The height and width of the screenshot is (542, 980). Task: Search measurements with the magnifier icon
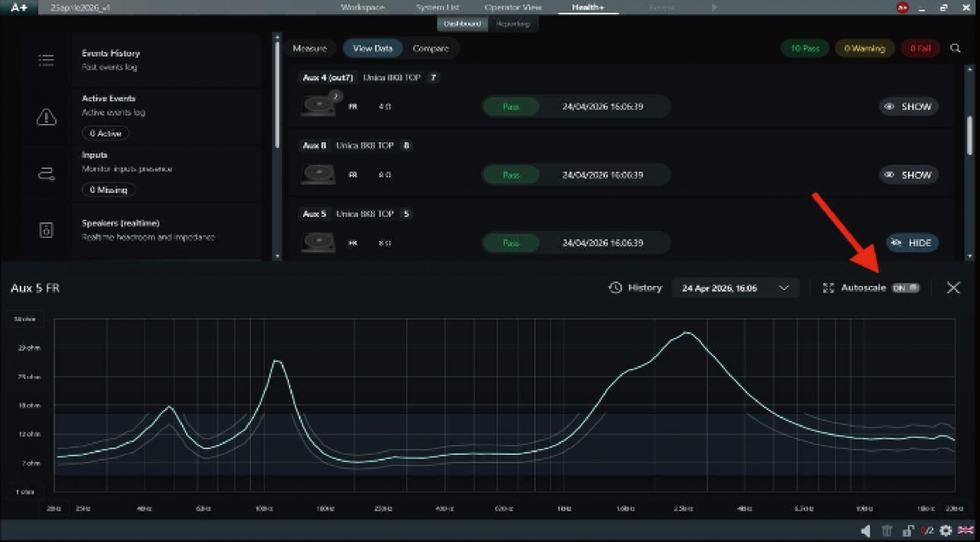point(955,48)
